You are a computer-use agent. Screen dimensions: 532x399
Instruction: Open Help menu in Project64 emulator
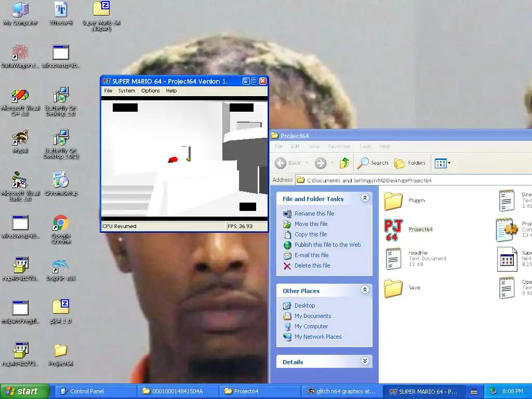171,91
